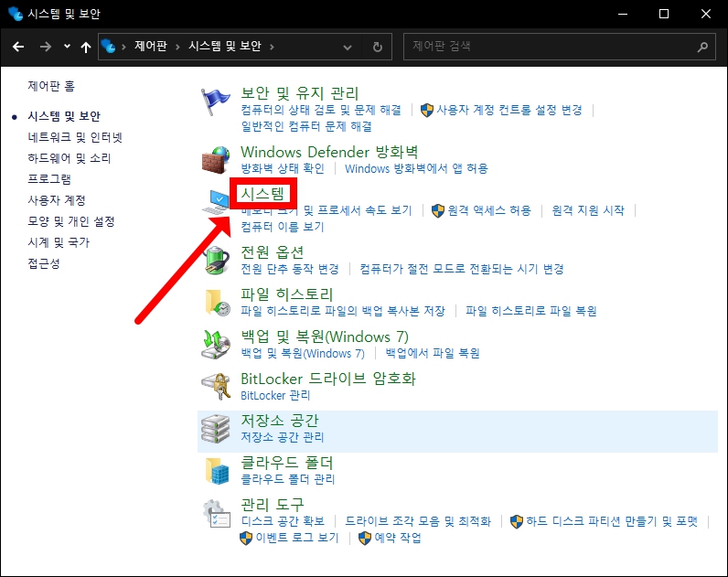Open the 시스템 heading link
The height and width of the screenshot is (577, 728).
[x=262, y=194]
